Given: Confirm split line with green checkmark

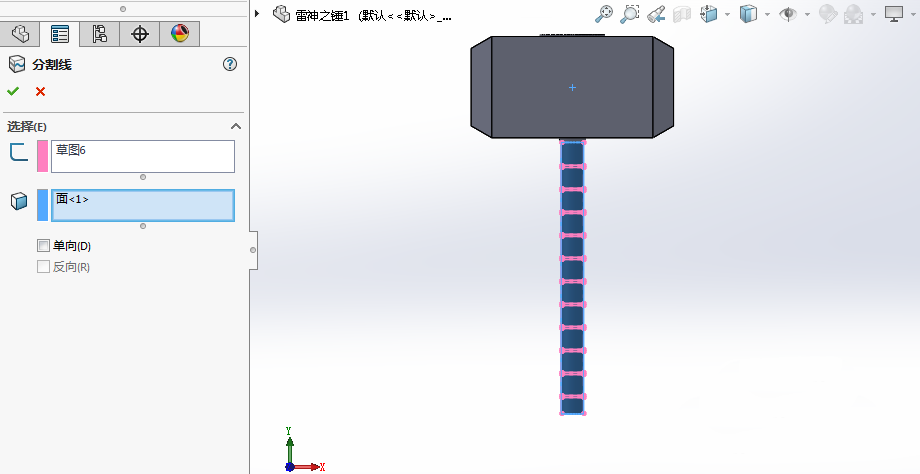Looking at the screenshot, I should coord(13,91).
